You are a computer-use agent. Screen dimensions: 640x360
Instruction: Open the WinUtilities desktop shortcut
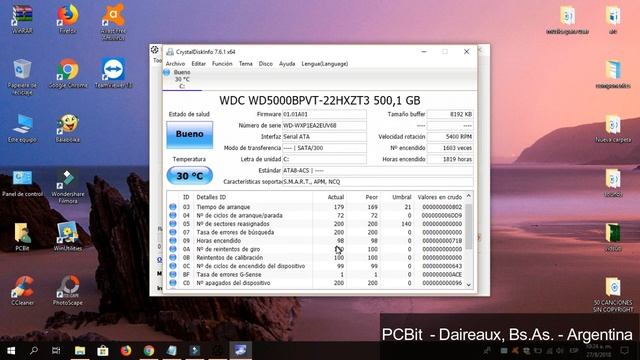pos(68,237)
